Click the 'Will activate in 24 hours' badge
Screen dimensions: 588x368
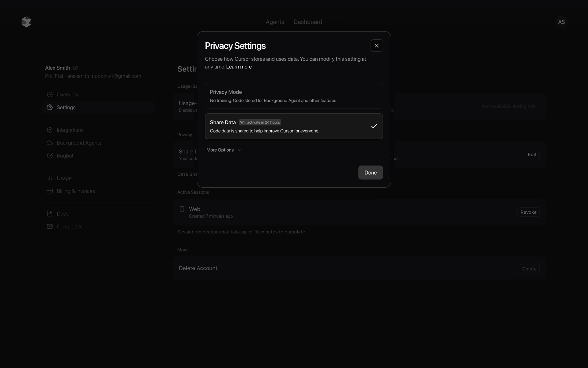(260, 122)
